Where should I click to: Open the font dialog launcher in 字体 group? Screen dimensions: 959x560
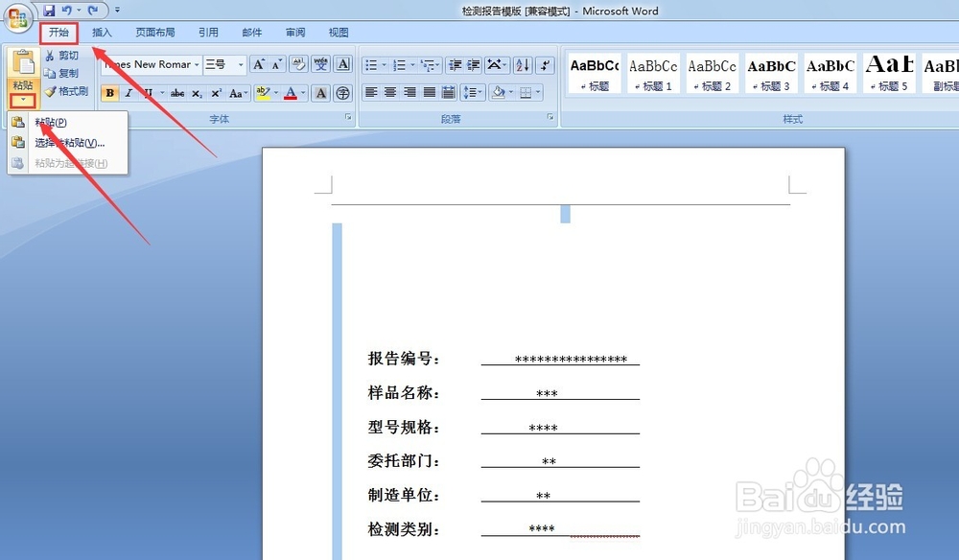[x=348, y=117]
